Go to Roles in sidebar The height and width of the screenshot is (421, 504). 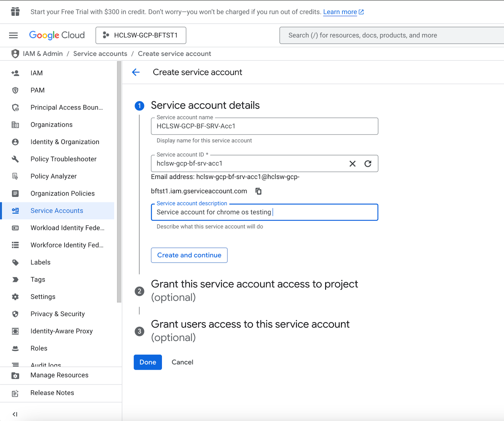[39, 348]
